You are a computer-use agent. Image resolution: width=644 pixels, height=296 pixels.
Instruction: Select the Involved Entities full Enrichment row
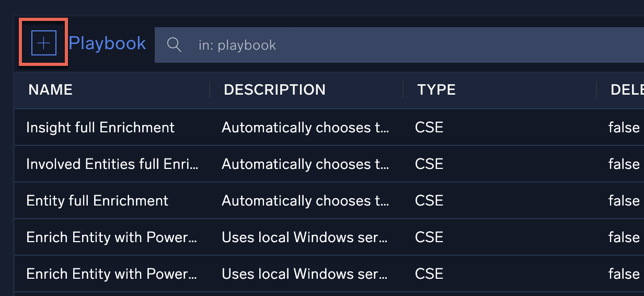click(x=112, y=164)
